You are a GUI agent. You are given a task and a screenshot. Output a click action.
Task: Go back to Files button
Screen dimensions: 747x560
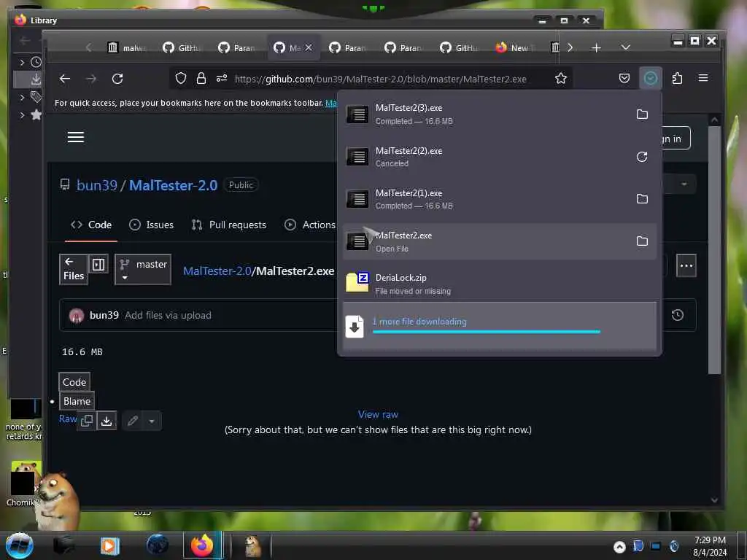(x=74, y=270)
